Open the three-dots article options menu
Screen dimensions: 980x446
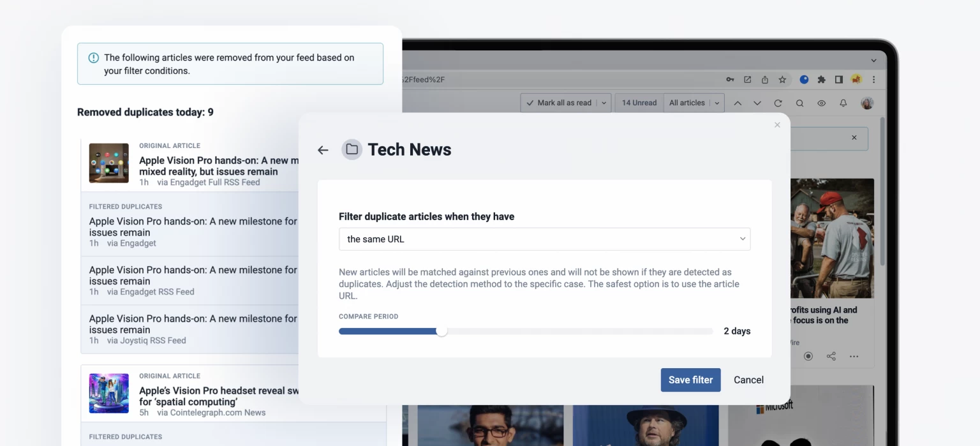(854, 356)
